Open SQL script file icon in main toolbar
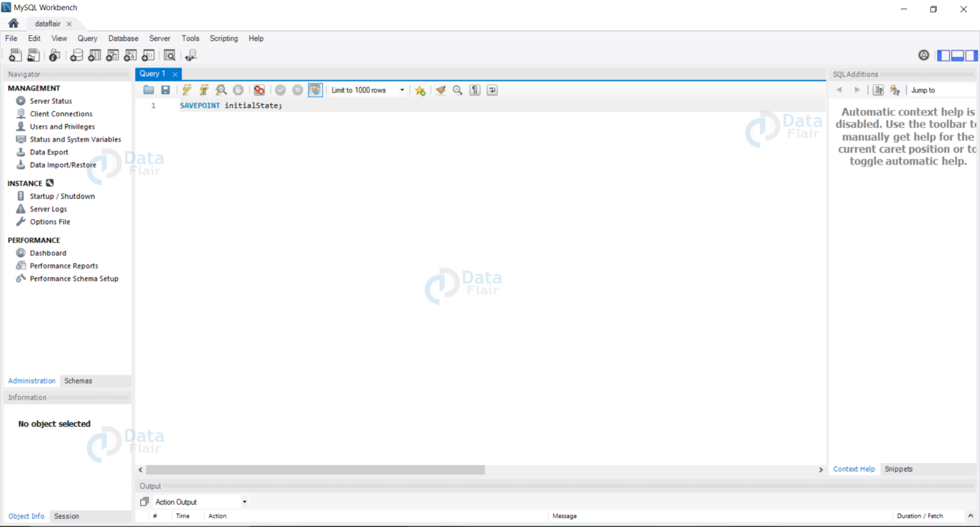The width and height of the screenshot is (980, 527). (x=33, y=56)
